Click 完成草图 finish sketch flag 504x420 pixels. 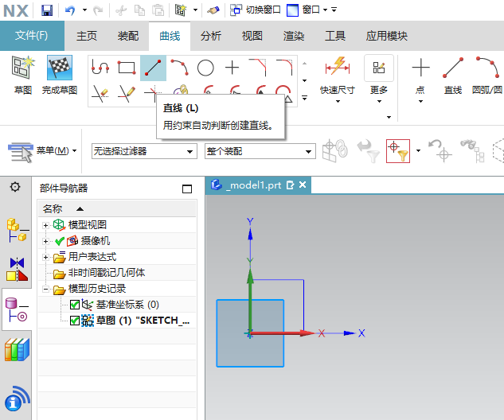(60, 76)
